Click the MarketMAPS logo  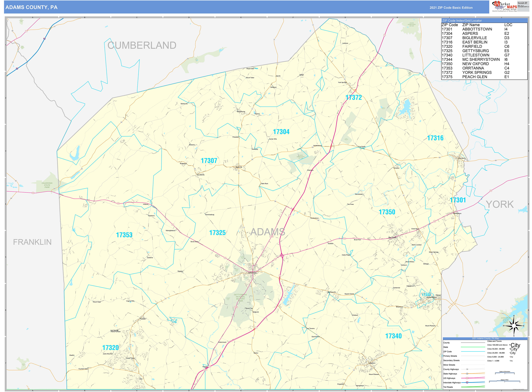(x=504, y=6)
